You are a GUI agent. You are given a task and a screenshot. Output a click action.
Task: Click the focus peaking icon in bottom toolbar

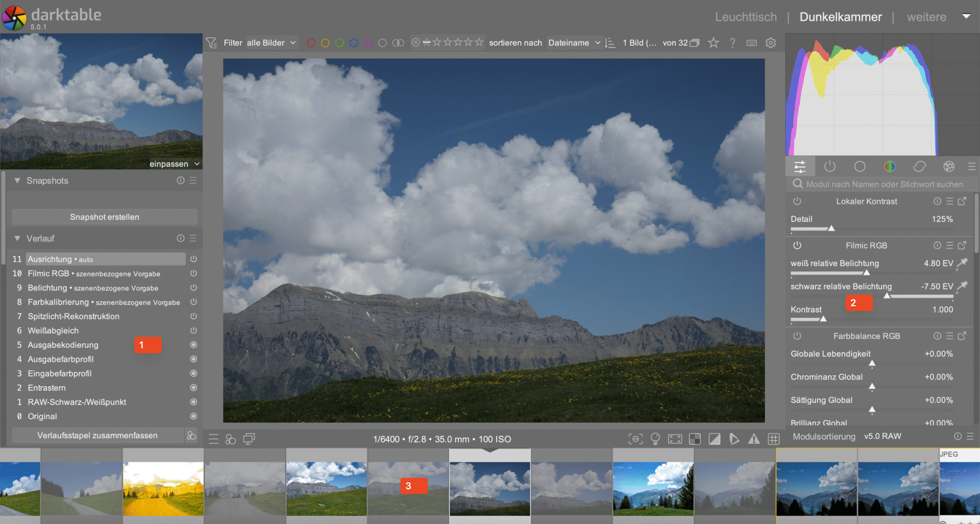(x=635, y=439)
